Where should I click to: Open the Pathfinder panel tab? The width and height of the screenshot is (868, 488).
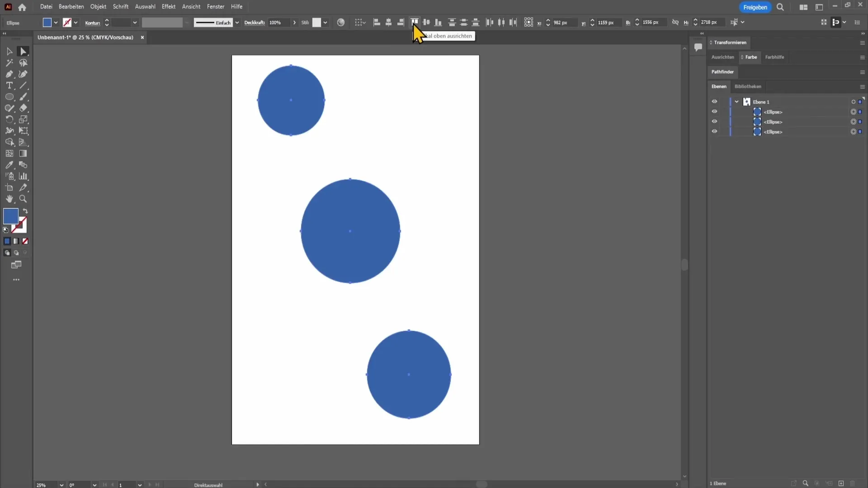(722, 72)
